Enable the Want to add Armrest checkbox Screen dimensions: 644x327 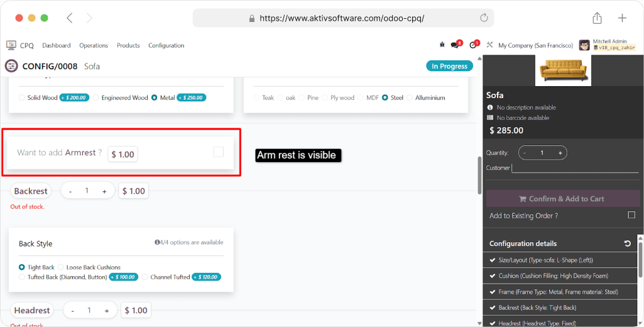coord(218,152)
